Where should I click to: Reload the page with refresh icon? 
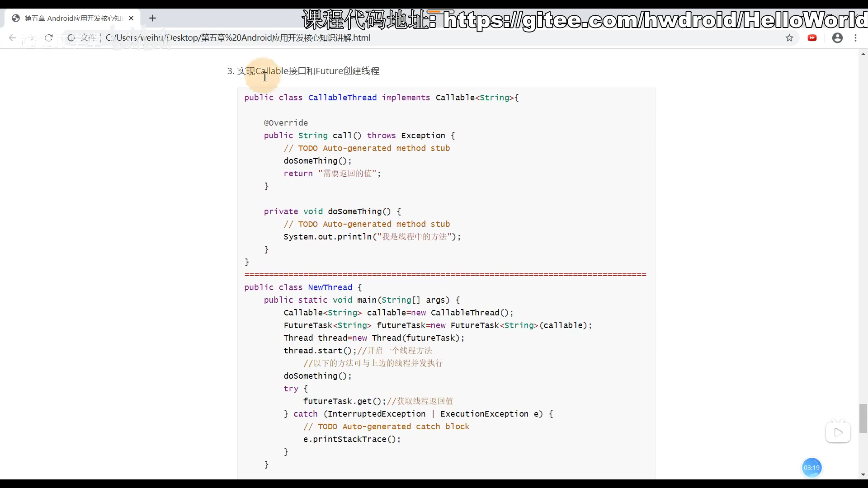pyautogui.click(x=49, y=38)
